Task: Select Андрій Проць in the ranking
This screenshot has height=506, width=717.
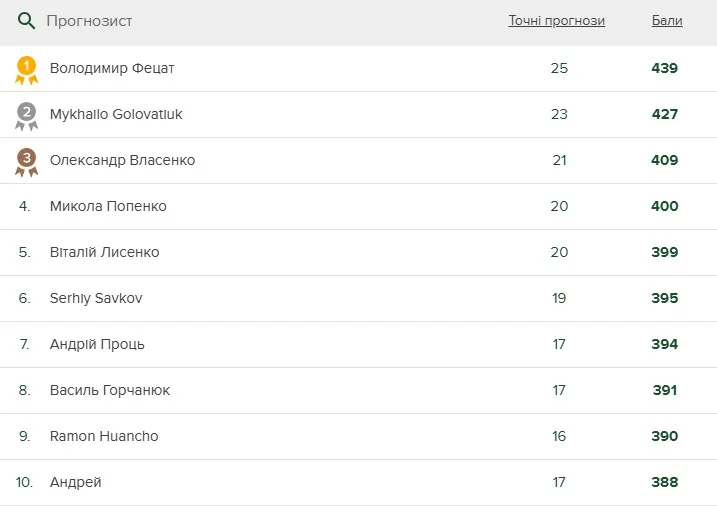Action: click(97, 345)
